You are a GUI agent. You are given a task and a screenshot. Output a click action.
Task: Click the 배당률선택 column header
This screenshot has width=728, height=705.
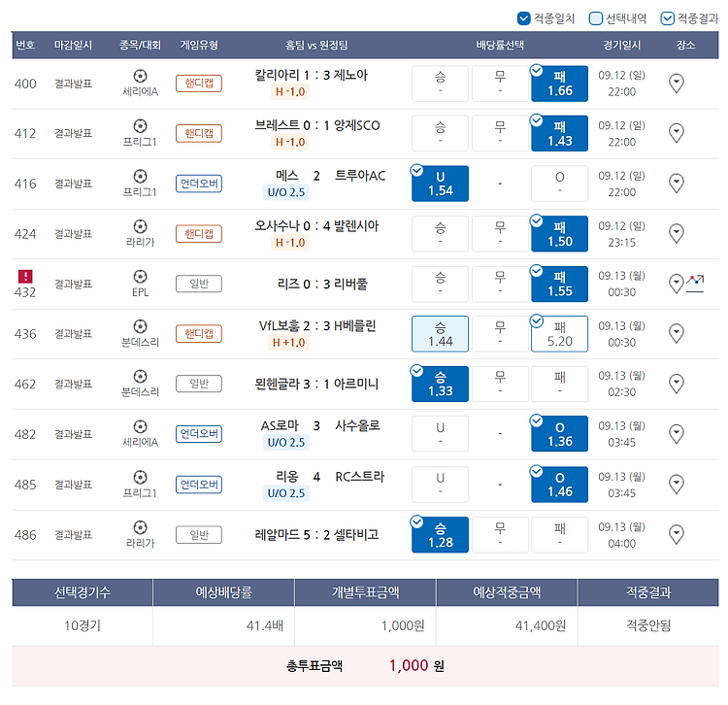500,45
